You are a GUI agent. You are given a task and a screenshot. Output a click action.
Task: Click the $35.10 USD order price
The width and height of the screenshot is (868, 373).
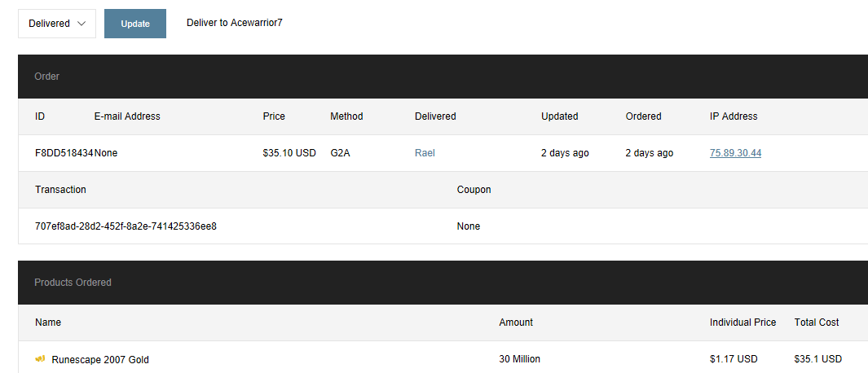click(x=289, y=153)
